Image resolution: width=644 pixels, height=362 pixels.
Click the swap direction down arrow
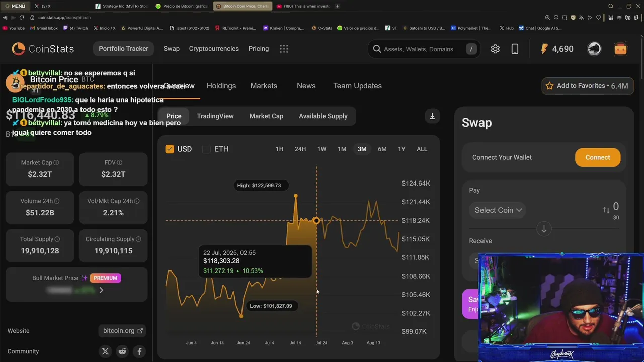pyautogui.click(x=544, y=229)
